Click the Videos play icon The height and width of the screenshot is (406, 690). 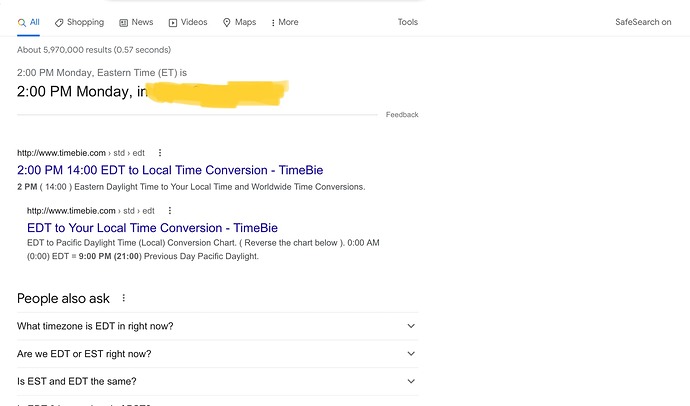[173, 22]
